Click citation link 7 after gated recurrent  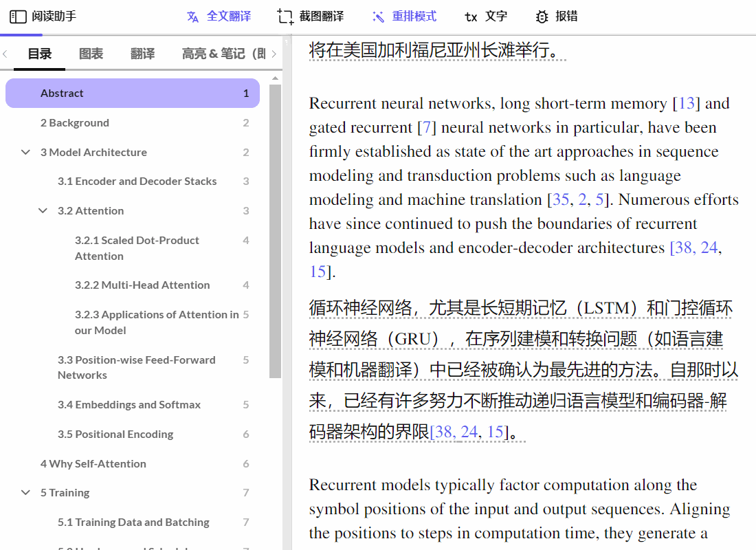coord(427,128)
